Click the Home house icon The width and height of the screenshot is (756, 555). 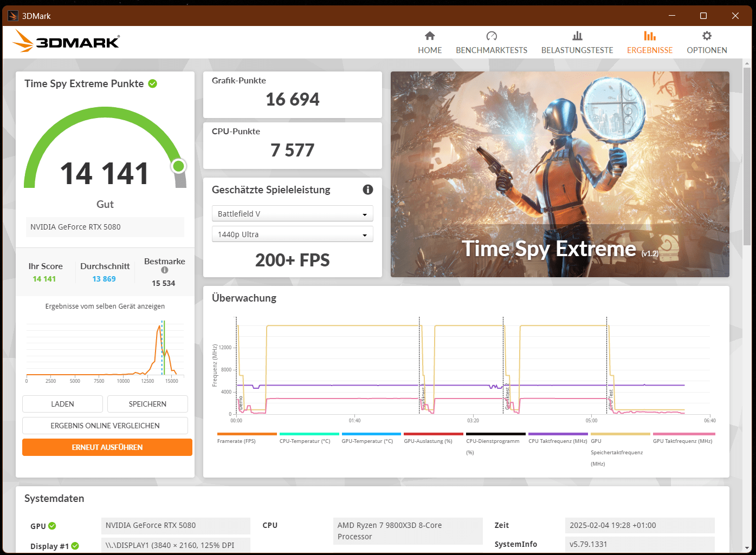430,36
